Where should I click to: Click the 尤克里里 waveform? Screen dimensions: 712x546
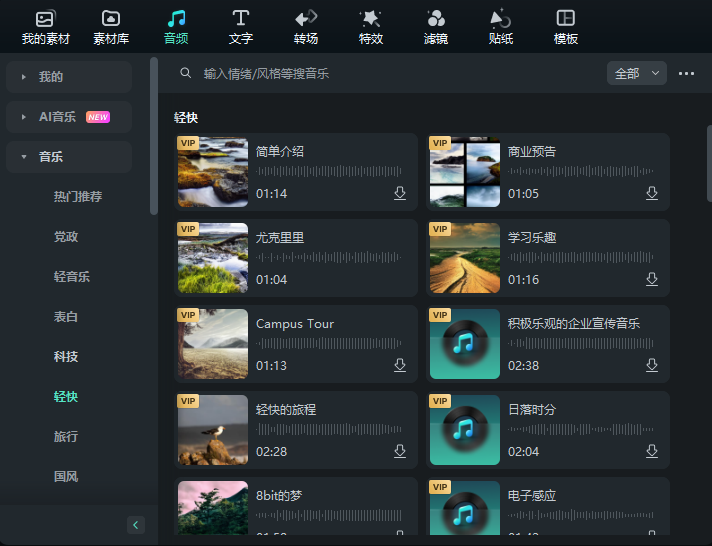pos(329,257)
